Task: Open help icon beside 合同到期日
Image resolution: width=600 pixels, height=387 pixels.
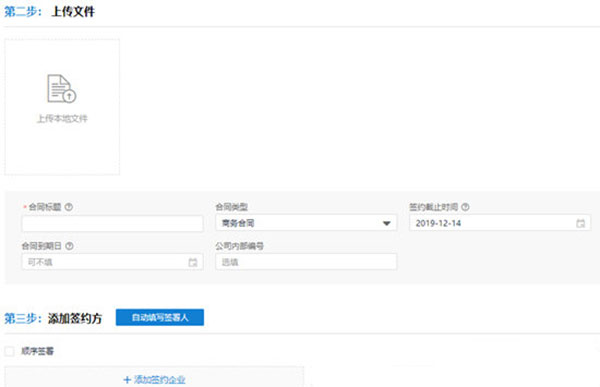Action: tap(69, 246)
